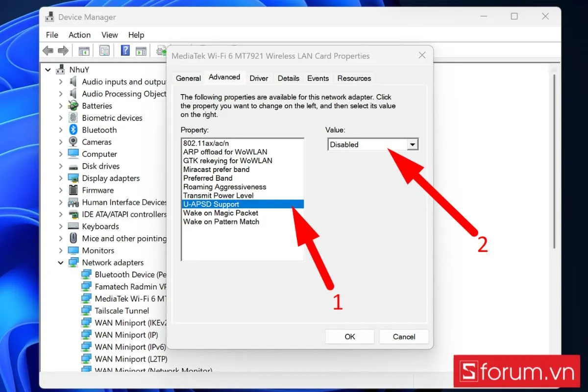The height and width of the screenshot is (392, 588).
Task: Switch to the Events tab
Action: tap(318, 78)
